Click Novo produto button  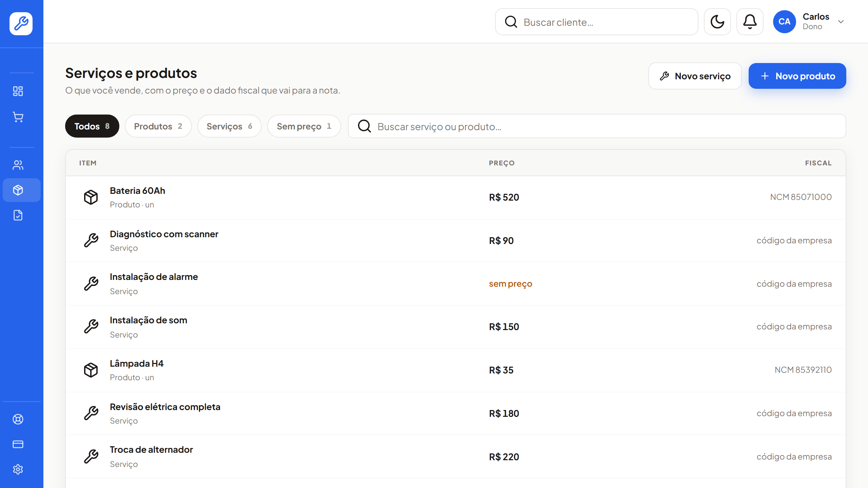tap(797, 76)
